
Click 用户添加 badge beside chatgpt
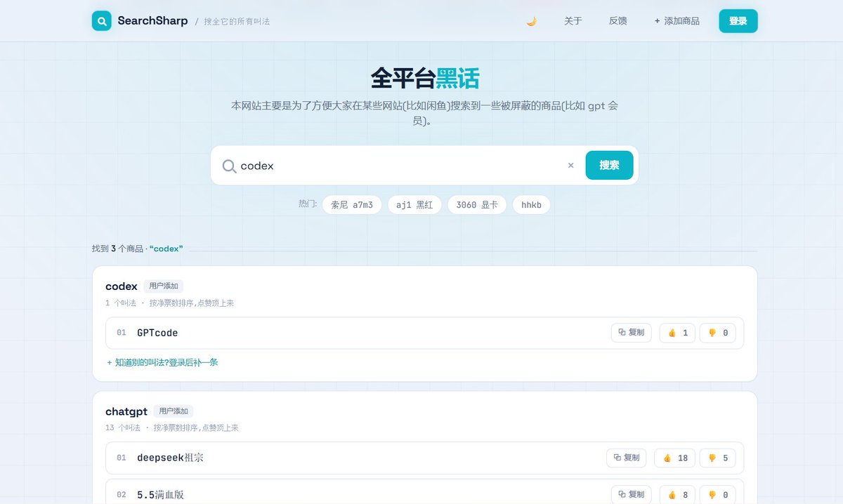(174, 411)
